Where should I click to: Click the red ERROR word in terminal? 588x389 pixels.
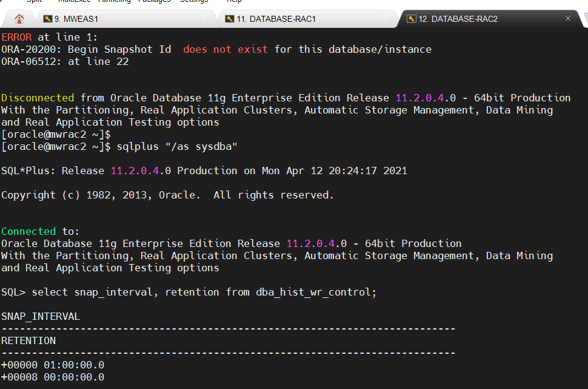coord(16,37)
